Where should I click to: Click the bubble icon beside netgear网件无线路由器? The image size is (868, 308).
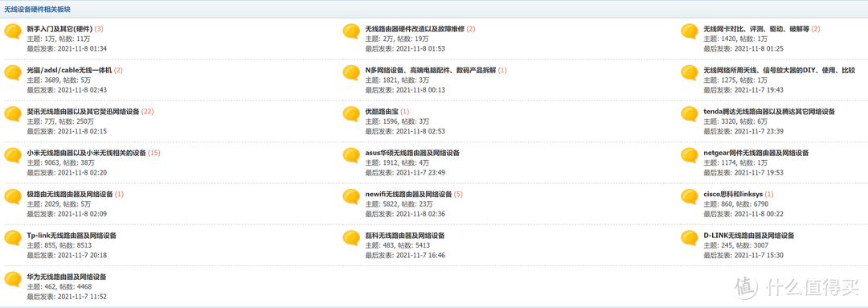pyautogui.click(x=690, y=156)
